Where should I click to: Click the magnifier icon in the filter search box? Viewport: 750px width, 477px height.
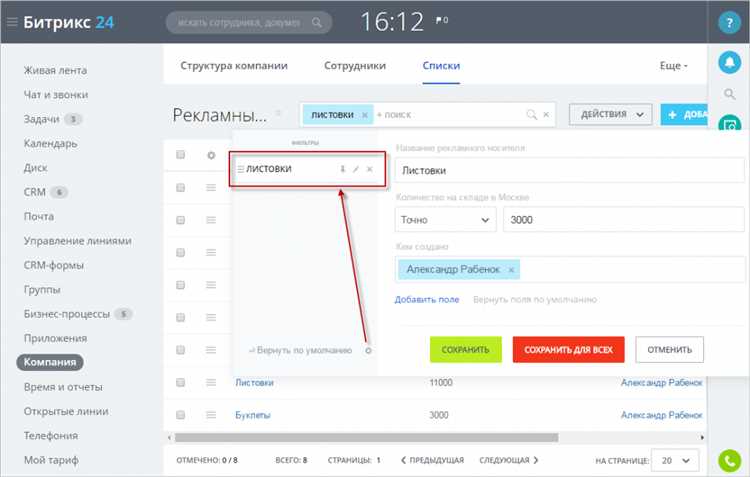531,114
